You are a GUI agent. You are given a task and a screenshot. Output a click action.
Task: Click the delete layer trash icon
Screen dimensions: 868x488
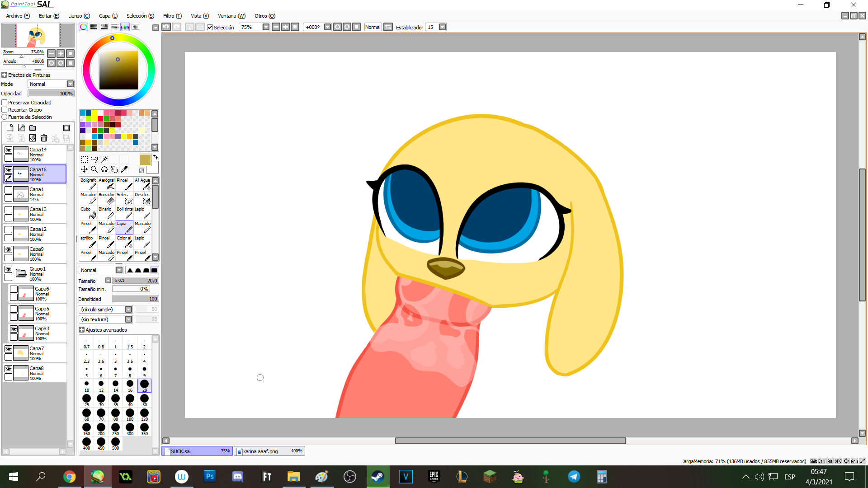click(x=44, y=138)
